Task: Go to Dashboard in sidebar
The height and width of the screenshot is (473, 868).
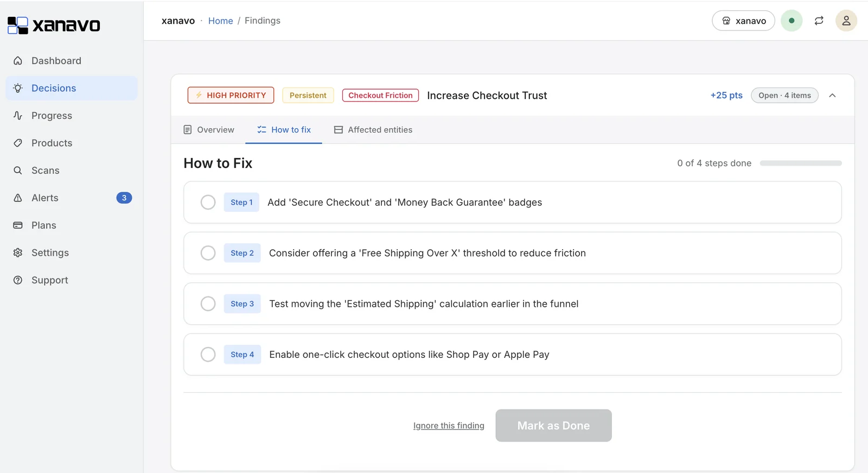Action: [x=72, y=61]
